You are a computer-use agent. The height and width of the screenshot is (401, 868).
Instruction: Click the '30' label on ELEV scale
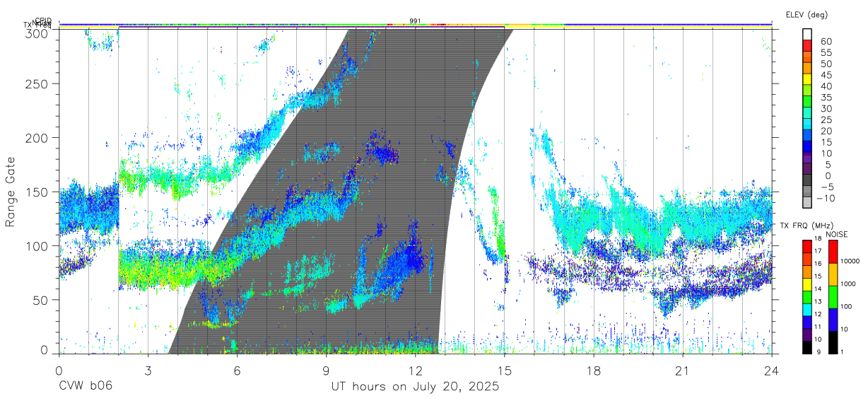(826, 109)
